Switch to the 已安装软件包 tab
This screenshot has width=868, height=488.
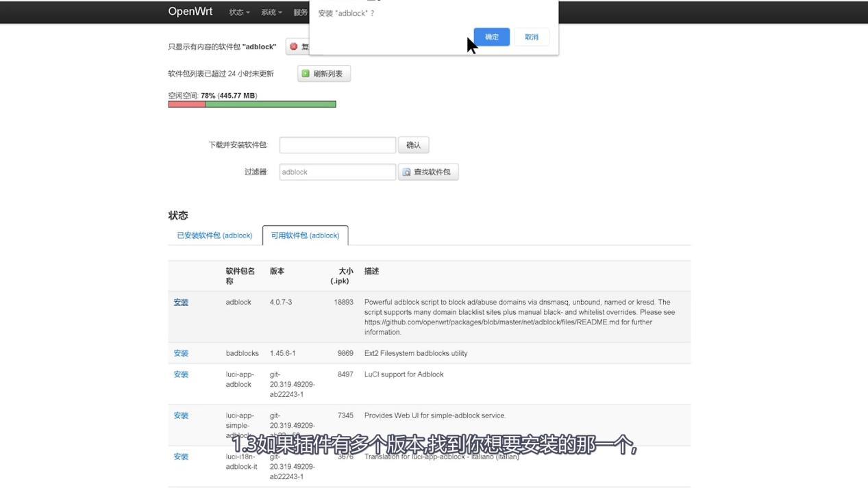point(214,235)
